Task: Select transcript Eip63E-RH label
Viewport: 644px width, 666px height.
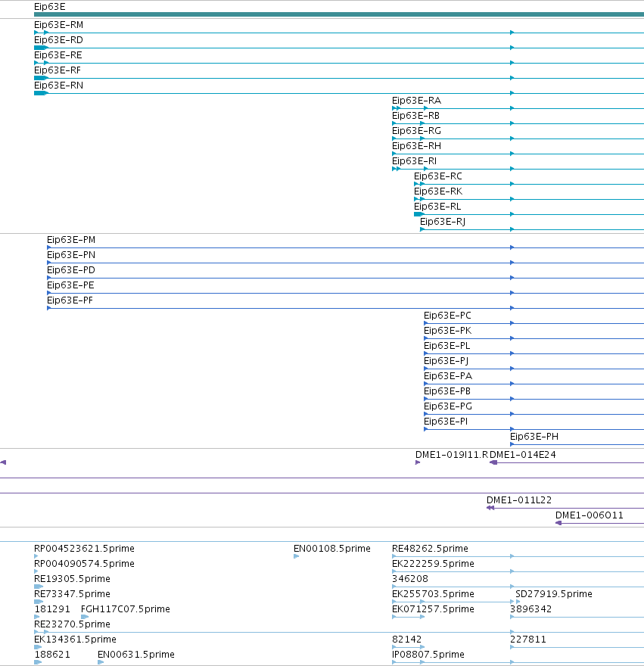Action: pos(417,146)
